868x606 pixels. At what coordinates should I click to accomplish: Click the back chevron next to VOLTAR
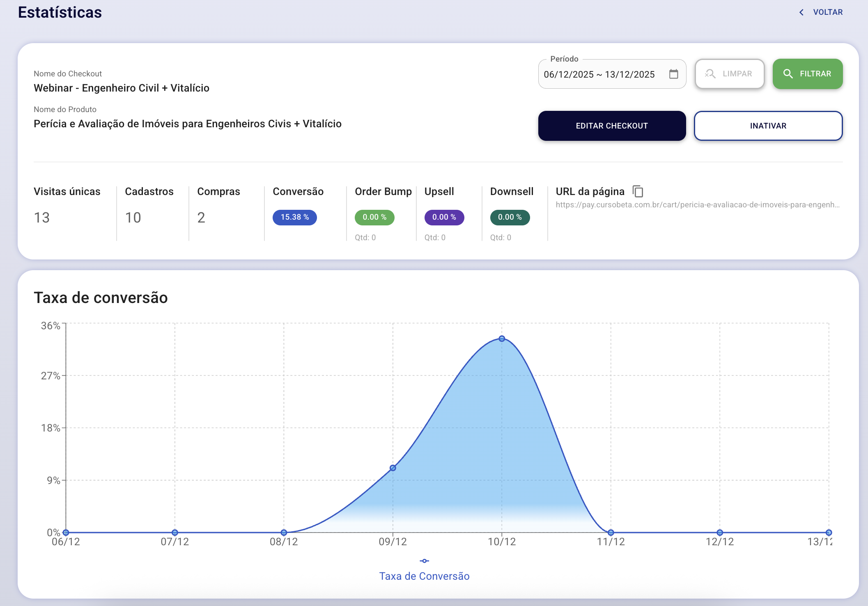[801, 12]
